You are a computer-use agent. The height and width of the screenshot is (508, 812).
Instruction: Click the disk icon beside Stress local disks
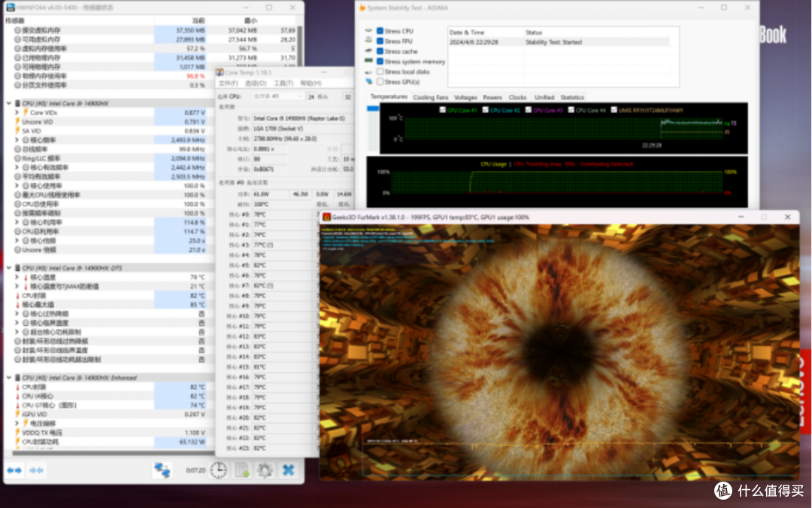pos(368,71)
